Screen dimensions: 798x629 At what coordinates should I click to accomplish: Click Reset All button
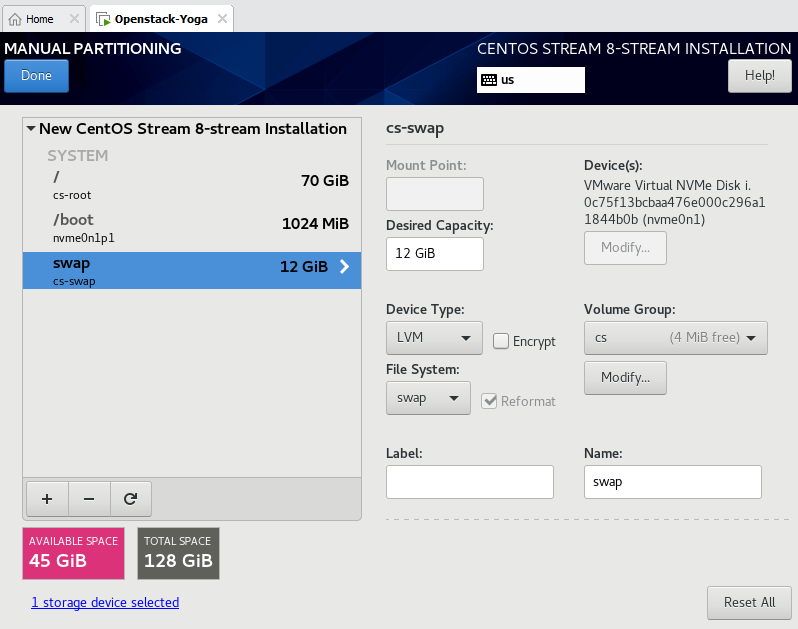pos(749,603)
